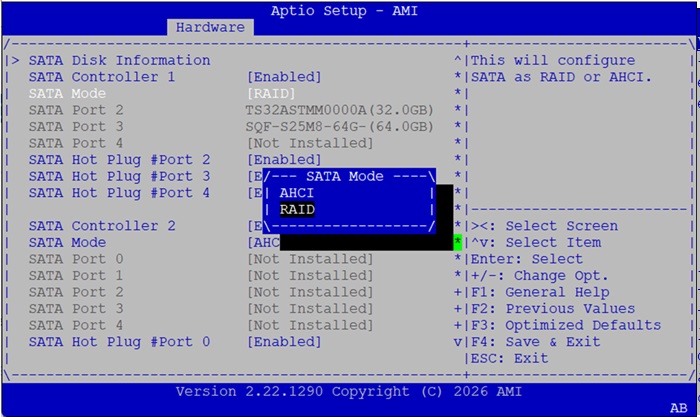This screenshot has height=417, width=700.
Task: Click the ^v: Select Item hint
Action: tap(536, 242)
